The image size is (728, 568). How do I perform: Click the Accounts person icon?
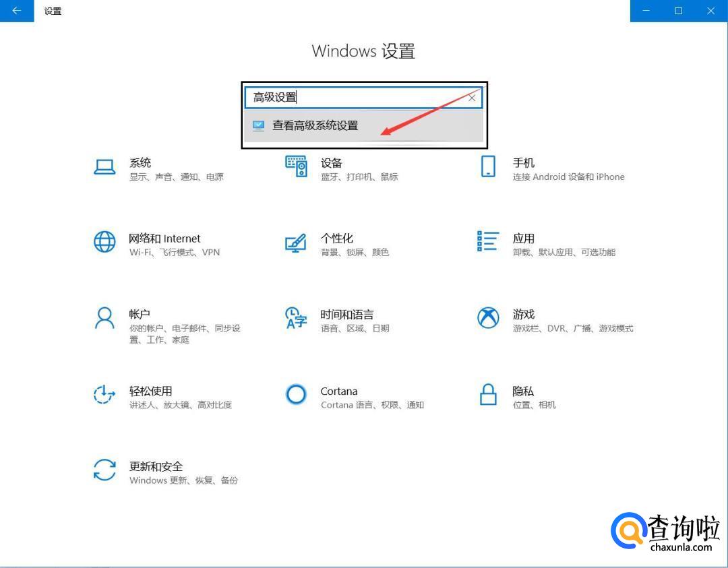click(x=104, y=318)
